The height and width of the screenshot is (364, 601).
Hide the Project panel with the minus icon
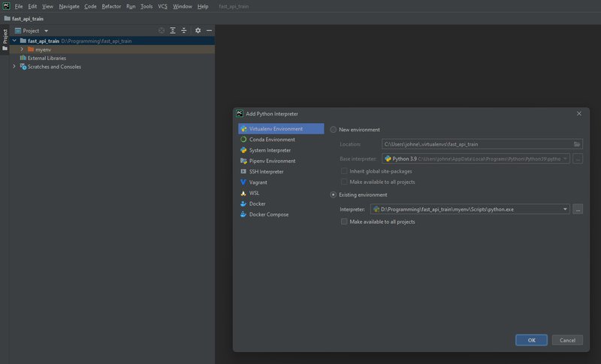[x=209, y=31]
